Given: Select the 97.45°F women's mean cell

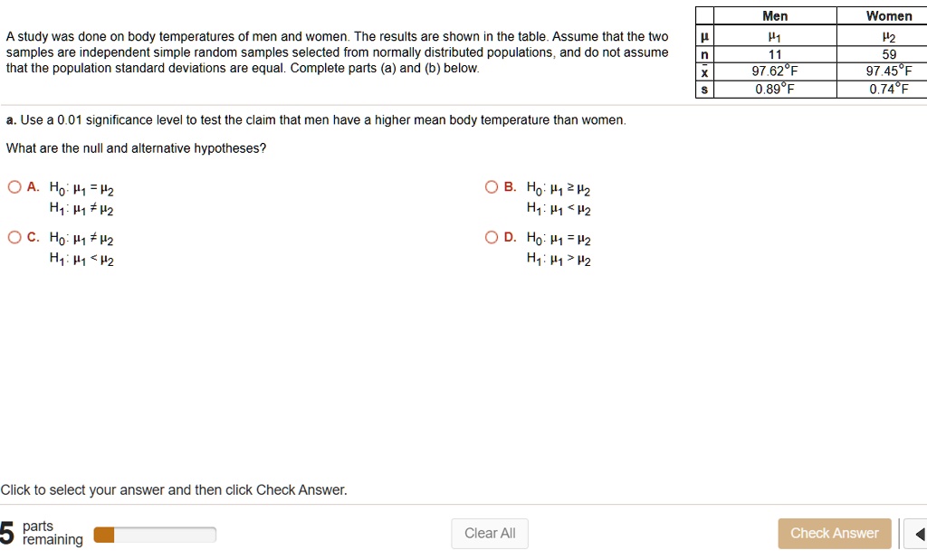Looking at the screenshot, I should 889,71.
